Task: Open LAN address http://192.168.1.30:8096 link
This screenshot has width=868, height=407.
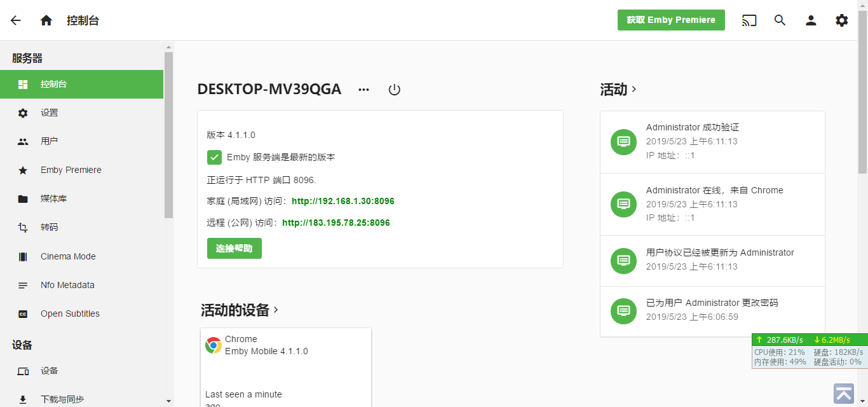Action: point(343,201)
